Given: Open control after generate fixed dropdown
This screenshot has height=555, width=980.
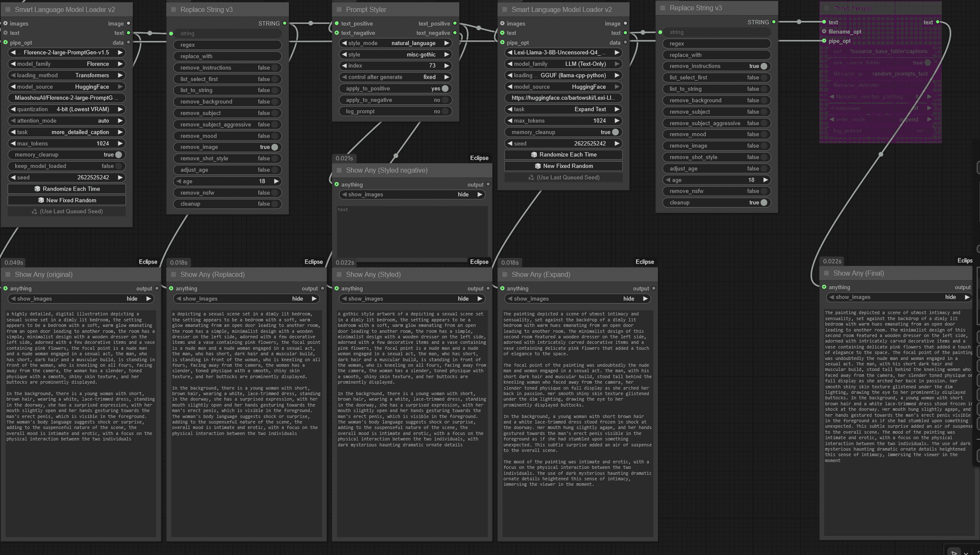Looking at the screenshot, I should tap(396, 77).
